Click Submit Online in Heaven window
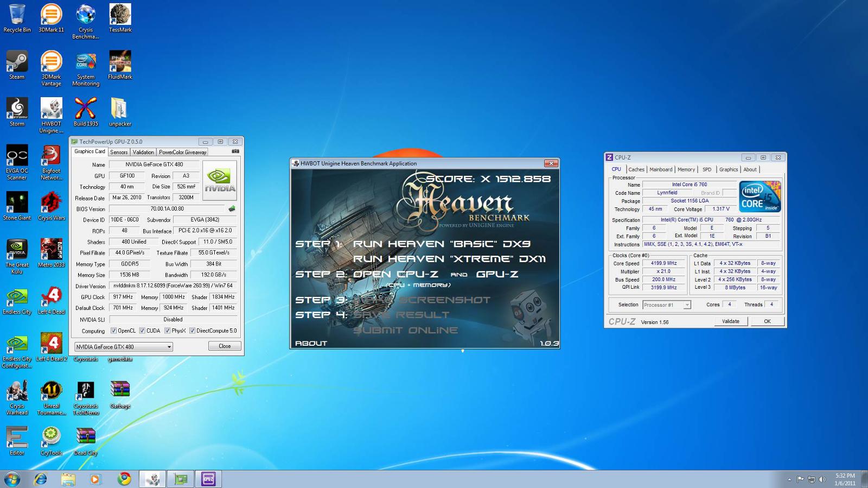The width and height of the screenshot is (868, 488). (x=405, y=330)
